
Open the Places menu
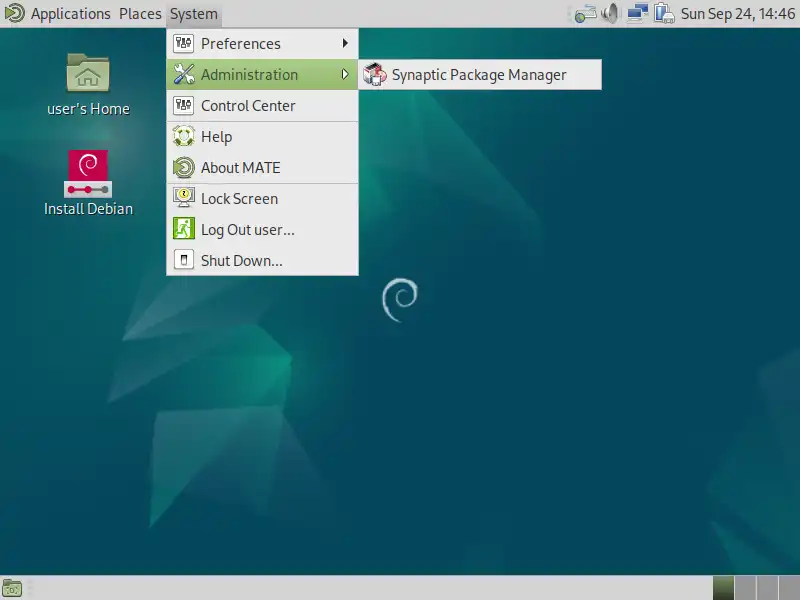point(140,14)
